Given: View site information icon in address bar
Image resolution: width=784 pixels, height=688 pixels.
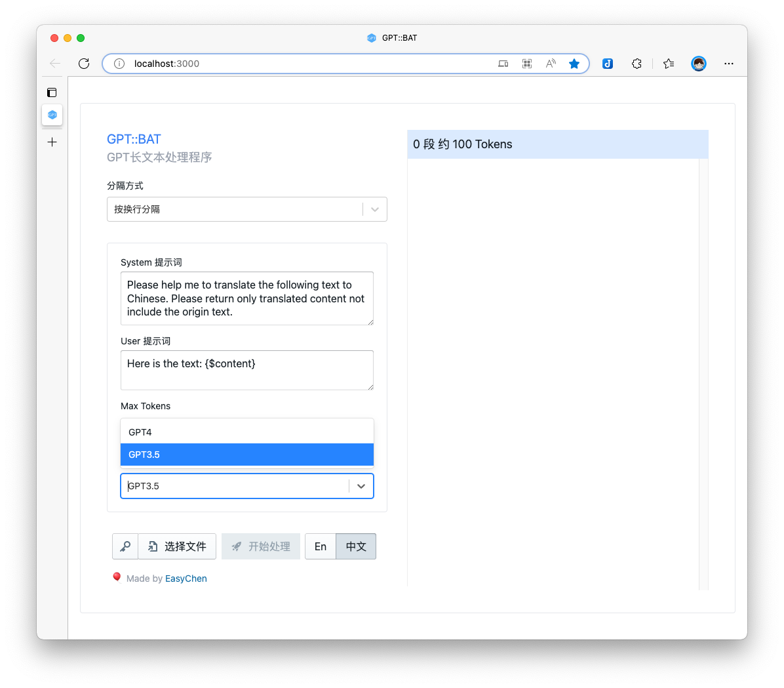Looking at the screenshot, I should coord(119,64).
